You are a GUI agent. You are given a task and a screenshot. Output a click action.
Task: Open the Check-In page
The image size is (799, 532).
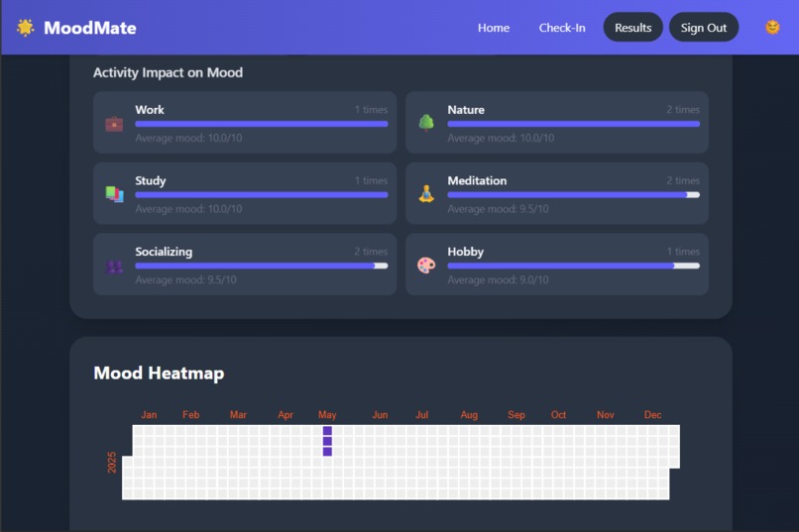coord(562,28)
